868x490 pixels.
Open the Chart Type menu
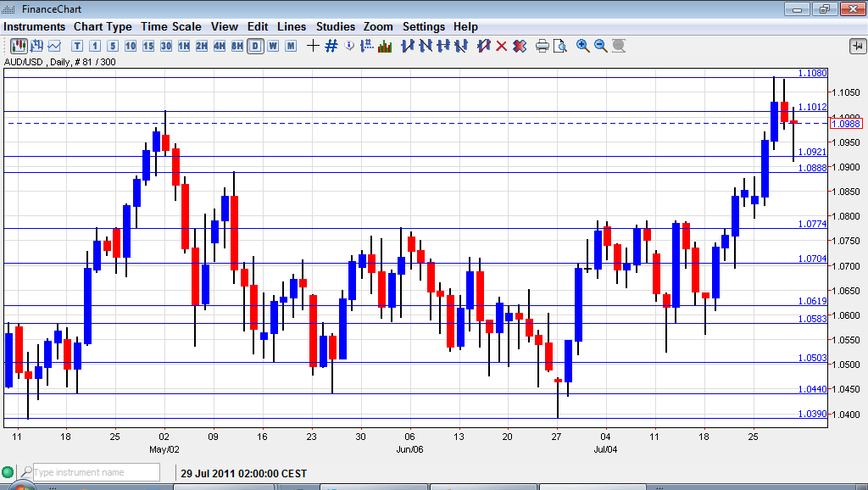coord(103,27)
